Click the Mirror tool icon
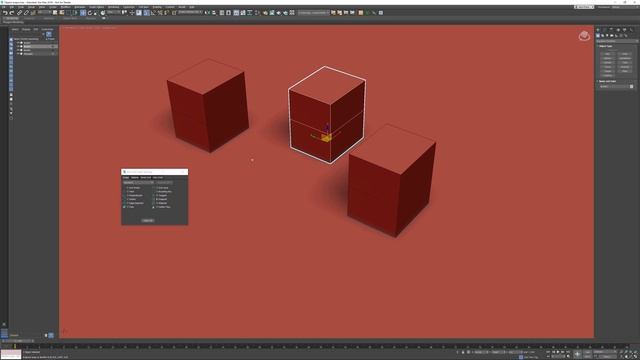Viewport: 640px width, 360px height. coord(207,13)
